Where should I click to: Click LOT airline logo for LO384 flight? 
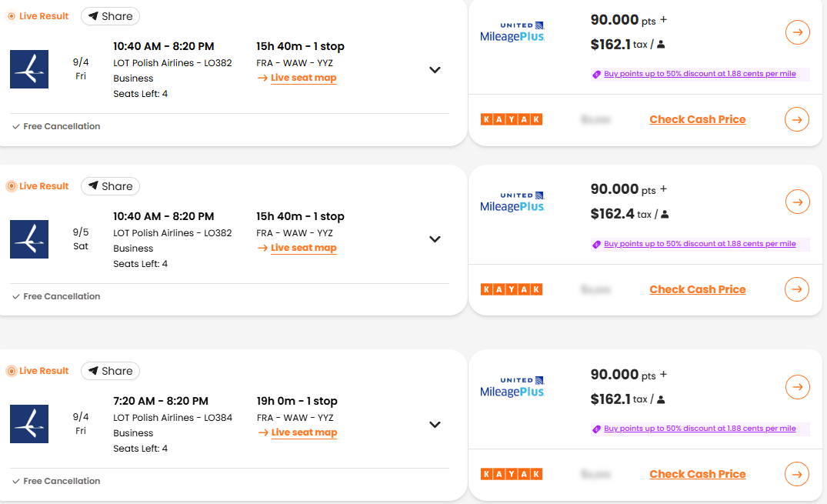[29, 424]
